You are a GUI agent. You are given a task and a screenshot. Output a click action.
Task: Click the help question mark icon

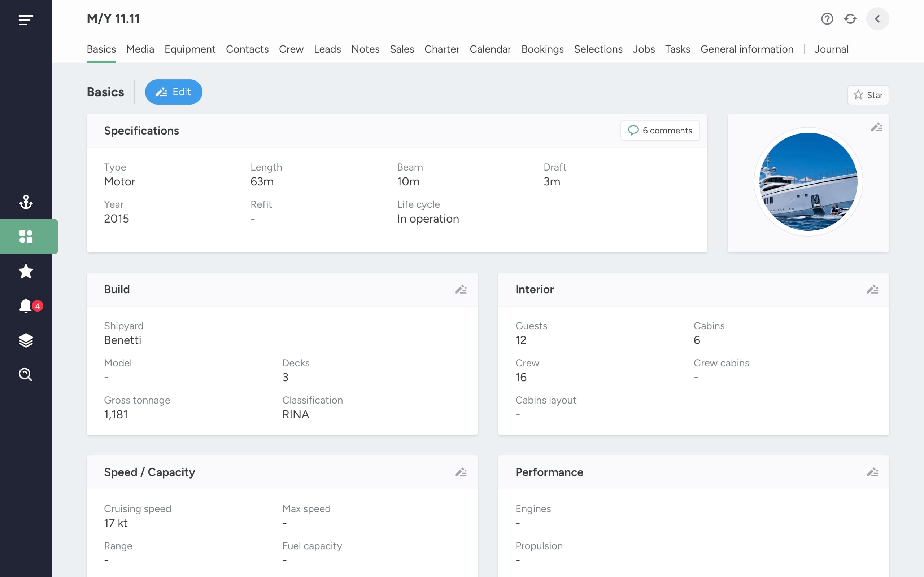[x=827, y=19]
